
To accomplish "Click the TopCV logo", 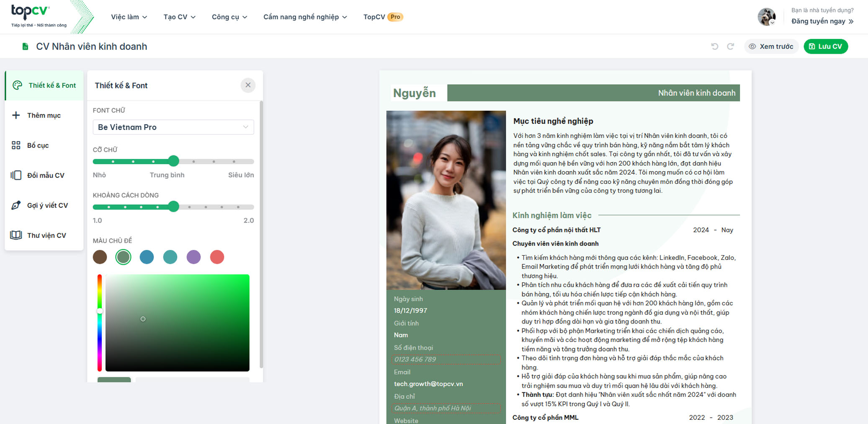I will (x=39, y=16).
